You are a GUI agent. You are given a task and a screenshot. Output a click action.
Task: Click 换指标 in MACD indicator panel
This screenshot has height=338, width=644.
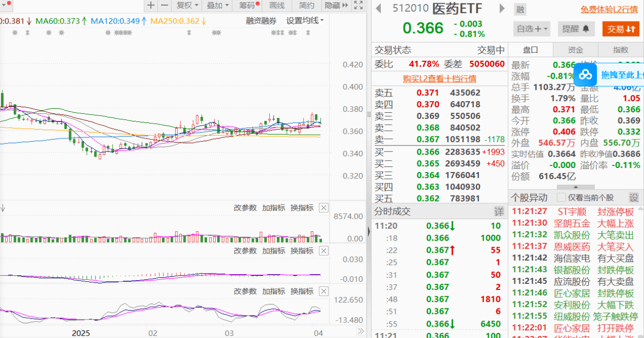pyautogui.click(x=302, y=251)
